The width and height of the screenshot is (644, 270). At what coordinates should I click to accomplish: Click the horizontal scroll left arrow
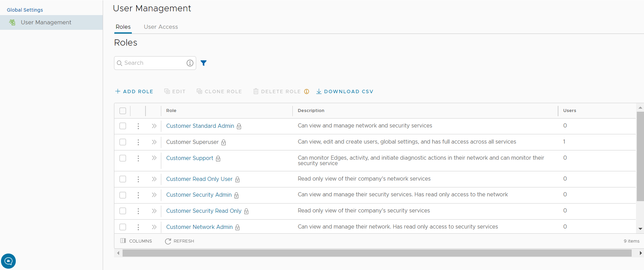(118, 253)
